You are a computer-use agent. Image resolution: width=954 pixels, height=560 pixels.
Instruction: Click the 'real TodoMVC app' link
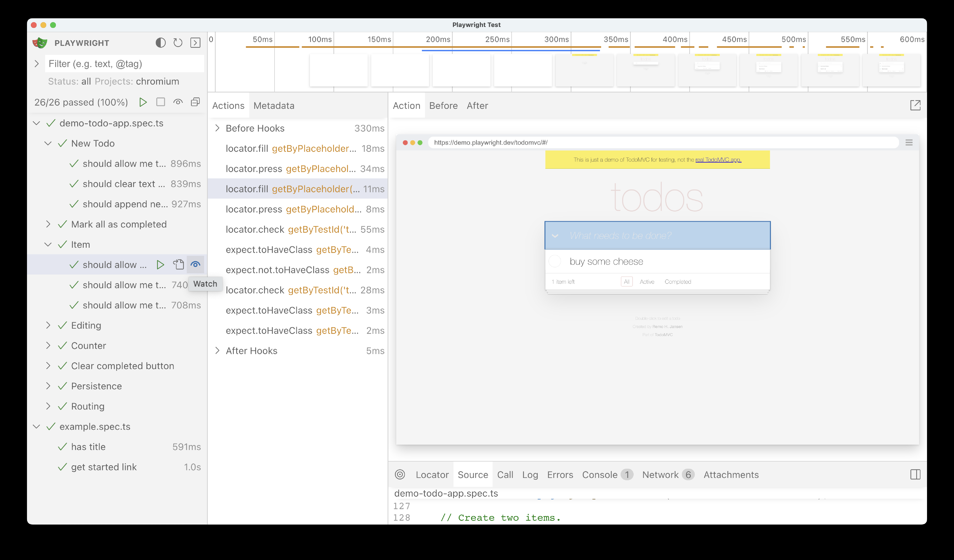(718, 160)
